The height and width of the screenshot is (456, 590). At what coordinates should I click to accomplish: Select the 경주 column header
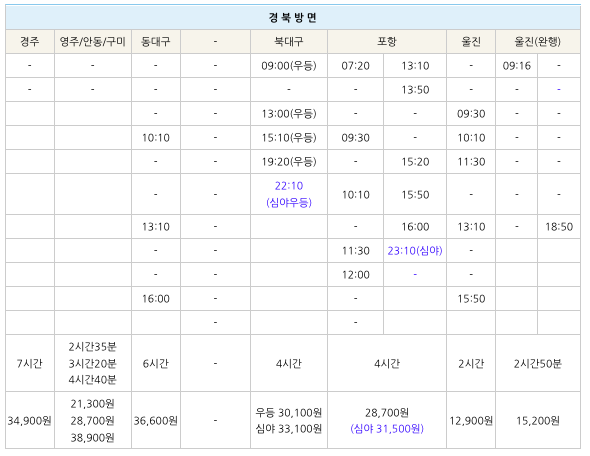pos(30,41)
